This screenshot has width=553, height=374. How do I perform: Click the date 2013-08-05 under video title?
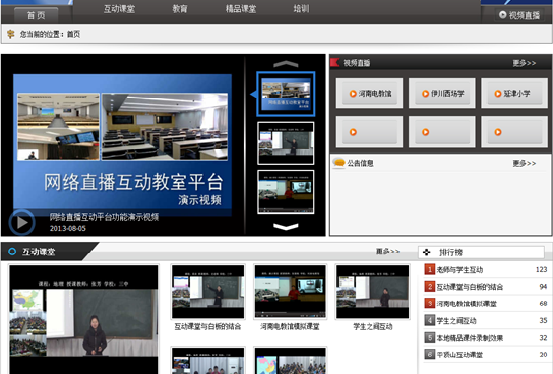(68, 228)
